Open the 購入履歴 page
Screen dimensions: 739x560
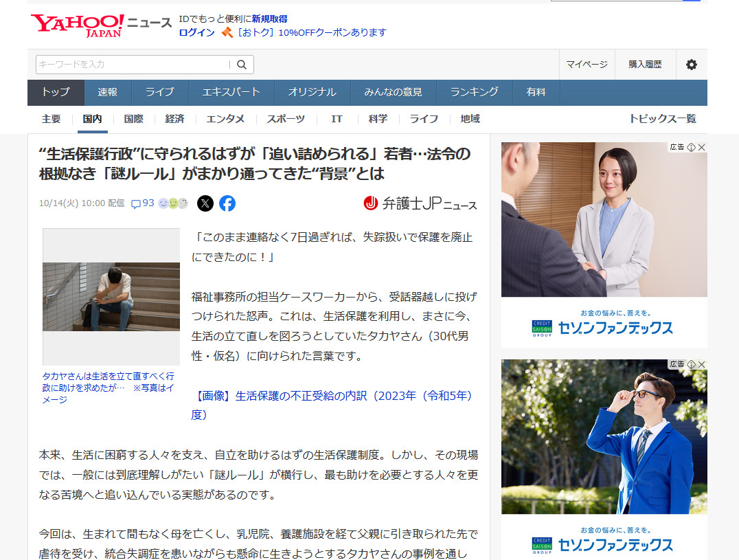(x=645, y=65)
